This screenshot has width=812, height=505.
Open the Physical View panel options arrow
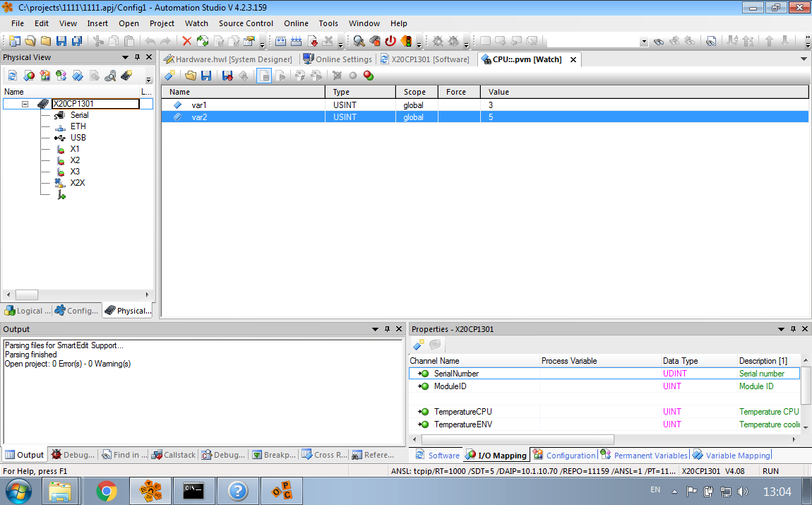(x=125, y=57)
